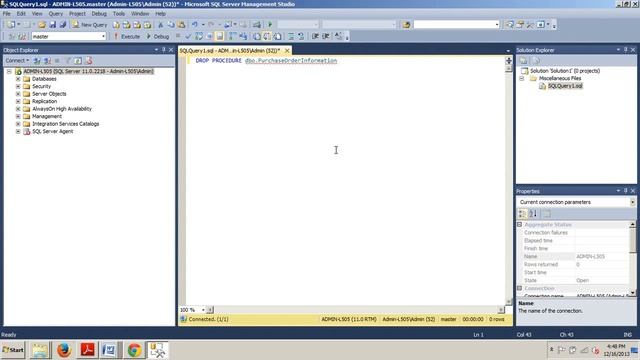Click the Properties icon in Solution Explorer toolbar
Screen dimensions: 640x360
pyautogui.click(x=523, y=61)
